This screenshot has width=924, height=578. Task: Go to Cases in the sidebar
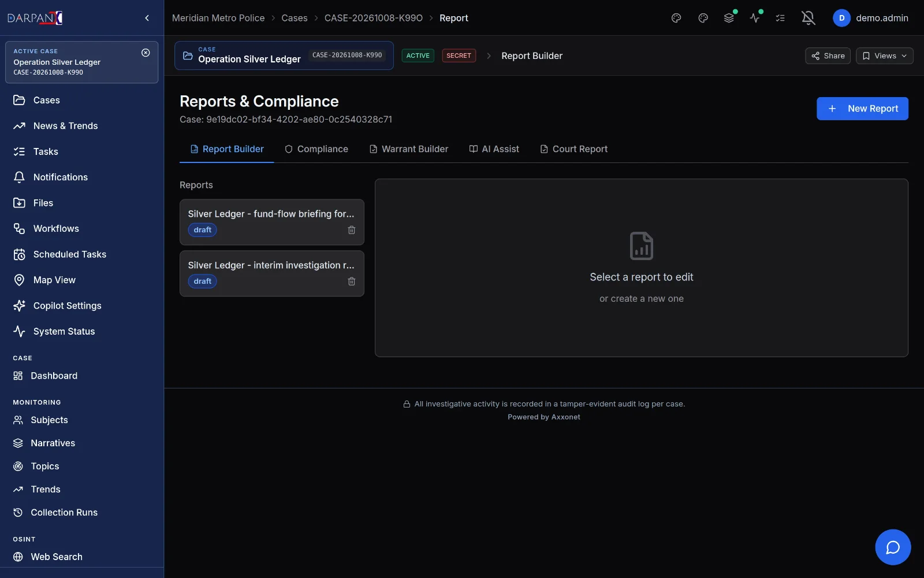click(81, 100)
